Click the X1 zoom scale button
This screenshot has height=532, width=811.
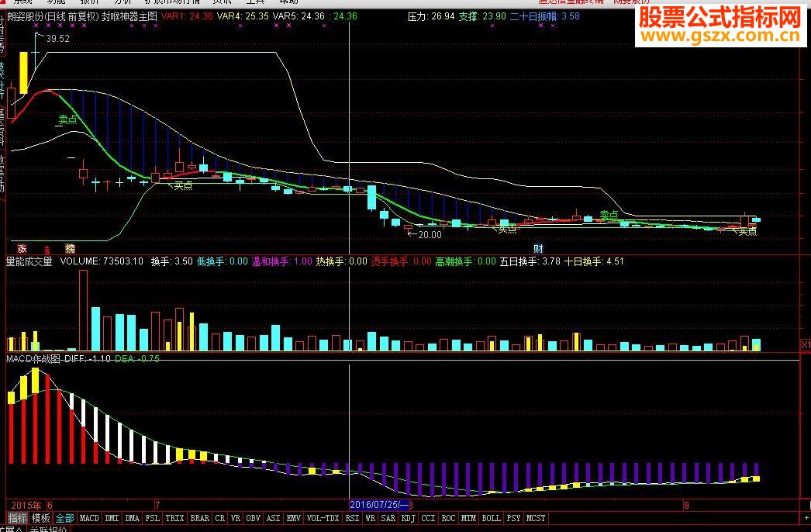pos(806,345)
